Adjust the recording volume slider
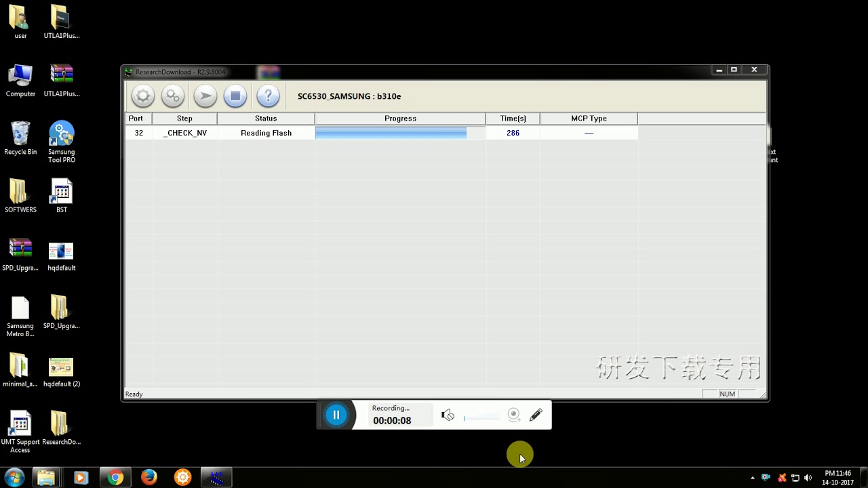Image resolution: width=868 pixels, height=488 pixels. (x=481, y=418)
